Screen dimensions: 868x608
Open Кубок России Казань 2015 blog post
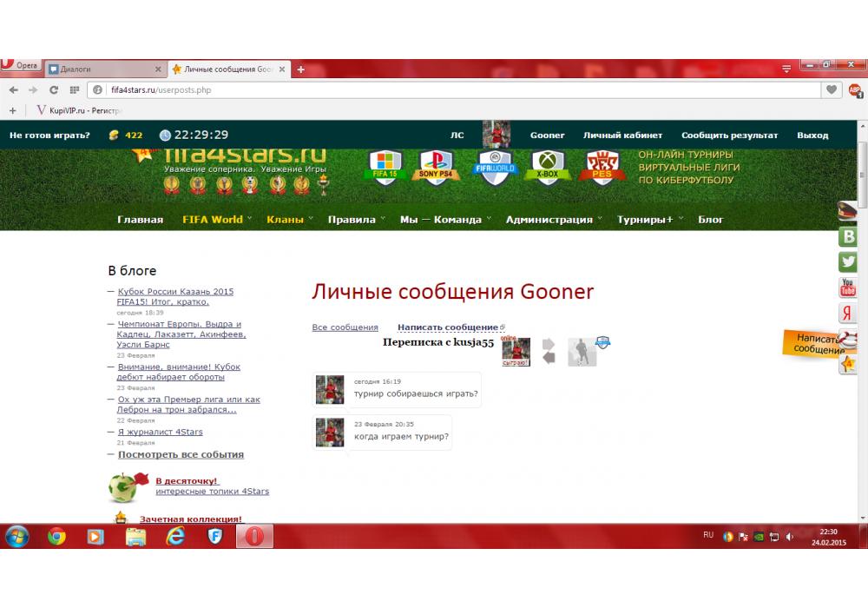pyautogui.click(x=175, y=296)
